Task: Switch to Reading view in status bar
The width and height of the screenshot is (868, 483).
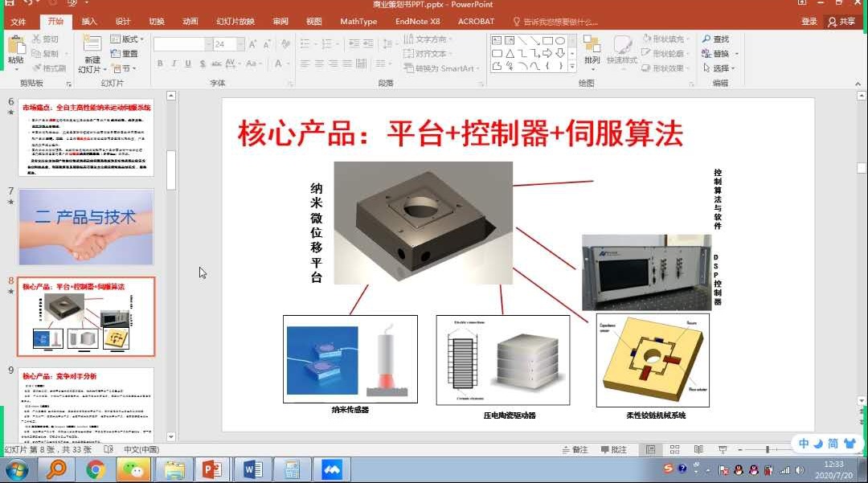Action: [698, 450]
